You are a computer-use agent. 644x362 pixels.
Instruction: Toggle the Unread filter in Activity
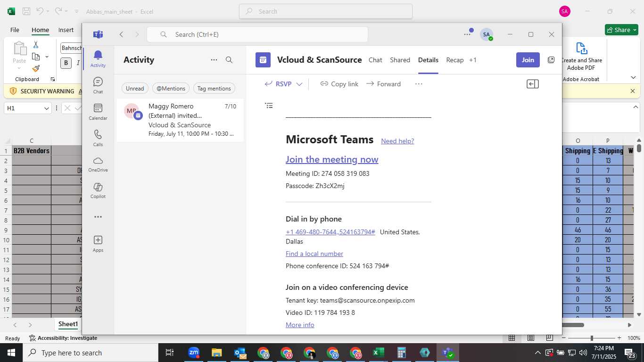pos(135,88)
